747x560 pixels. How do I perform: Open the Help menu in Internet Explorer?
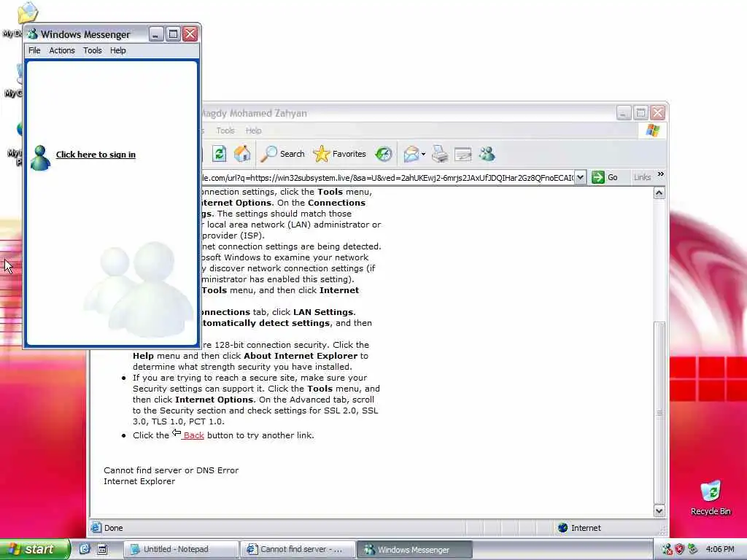point(253,131)
